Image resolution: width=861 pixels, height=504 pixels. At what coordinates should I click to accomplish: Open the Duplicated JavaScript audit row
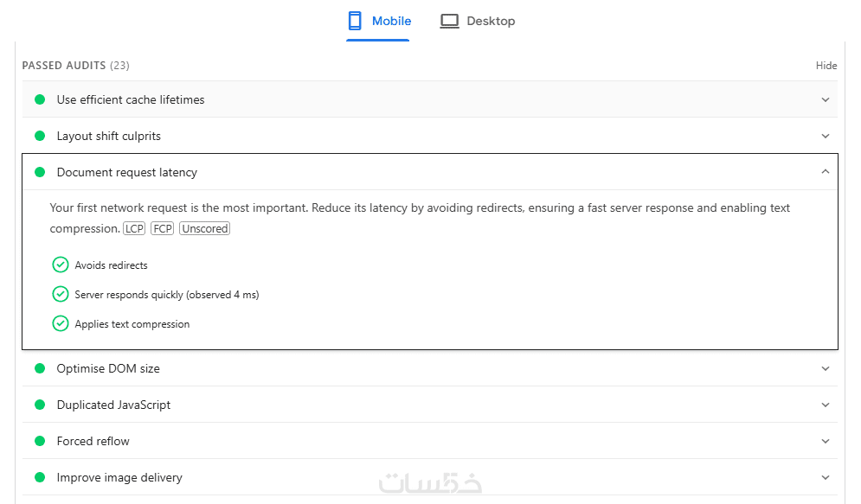pyautogui.click(x=113, y=405)
